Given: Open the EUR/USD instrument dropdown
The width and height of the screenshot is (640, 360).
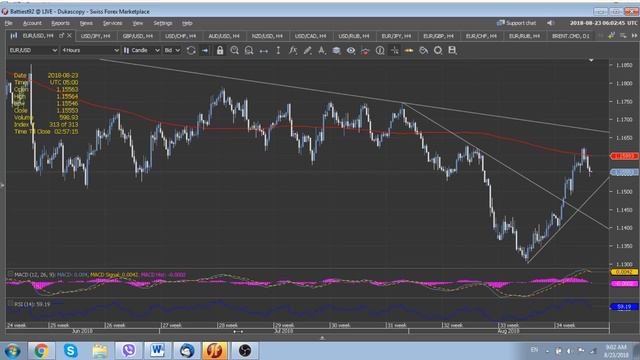Looking at the screenshot, I should point(33,50).
